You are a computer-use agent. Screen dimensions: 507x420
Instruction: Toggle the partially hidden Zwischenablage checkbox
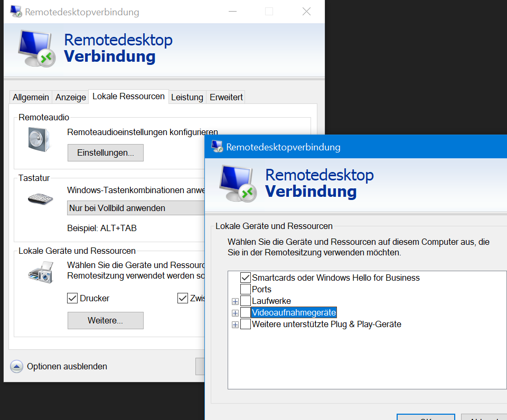tap(183, 298)
